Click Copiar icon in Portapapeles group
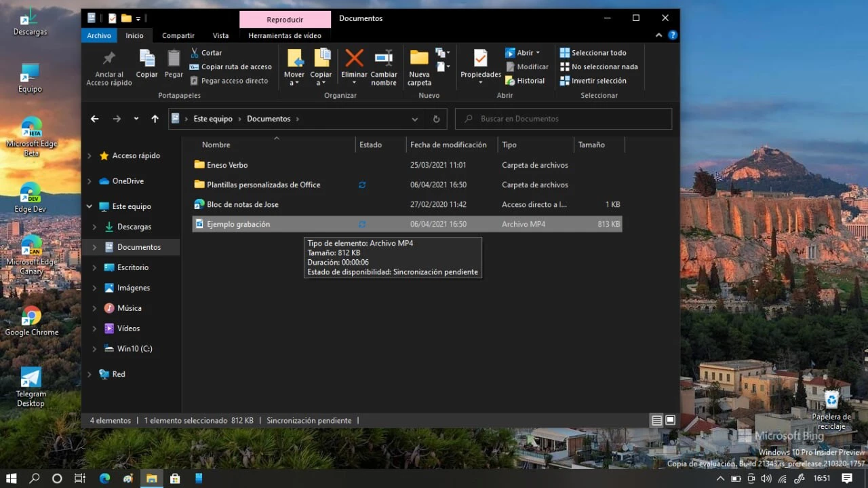 point(146,59)
